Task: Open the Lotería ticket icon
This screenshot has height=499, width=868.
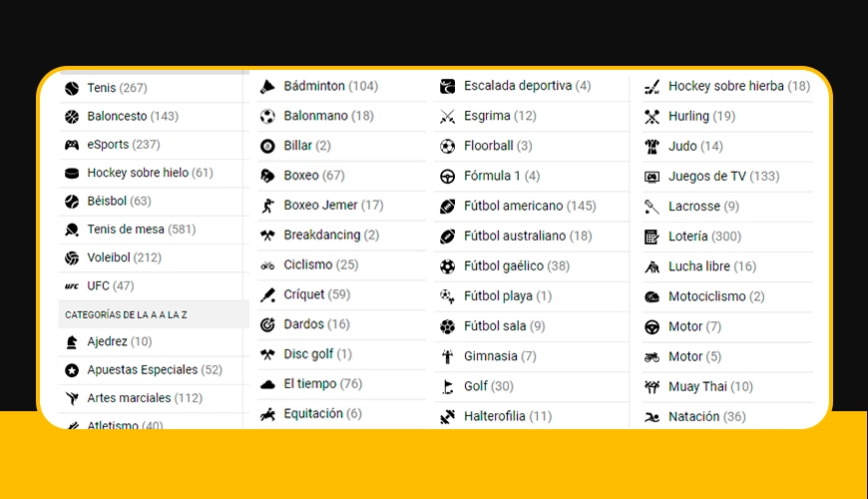Action: pyautogui.click(x=652, y=238)
